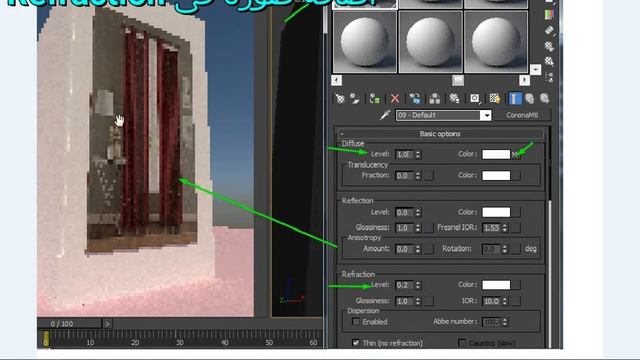Click the Refraction IOR spinner arrows
Image resolution: width=640 pixels, height=360 pixels.
coord(505,301)
